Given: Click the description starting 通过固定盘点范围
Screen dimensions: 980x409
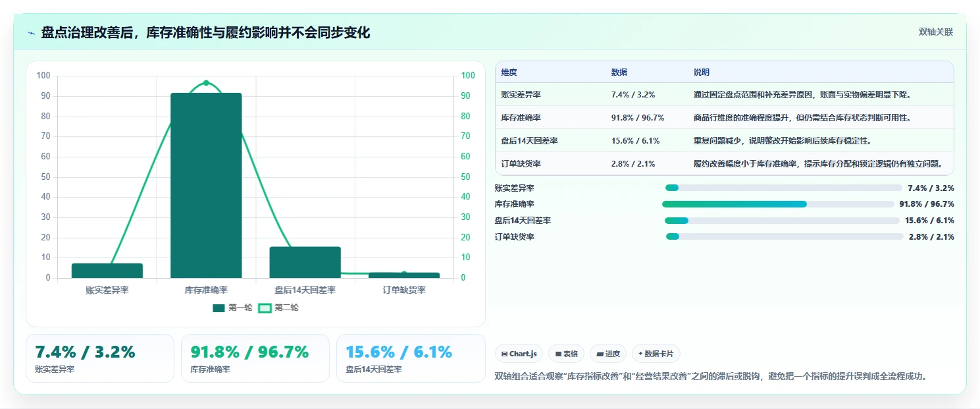Looking at the screenshot, I should click(x=802, y=95).
